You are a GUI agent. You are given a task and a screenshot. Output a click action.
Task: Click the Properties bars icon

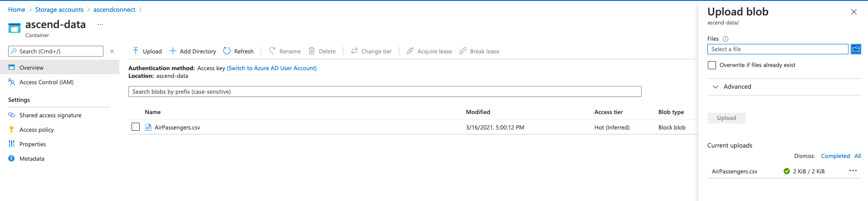click(x=11, y=144)
